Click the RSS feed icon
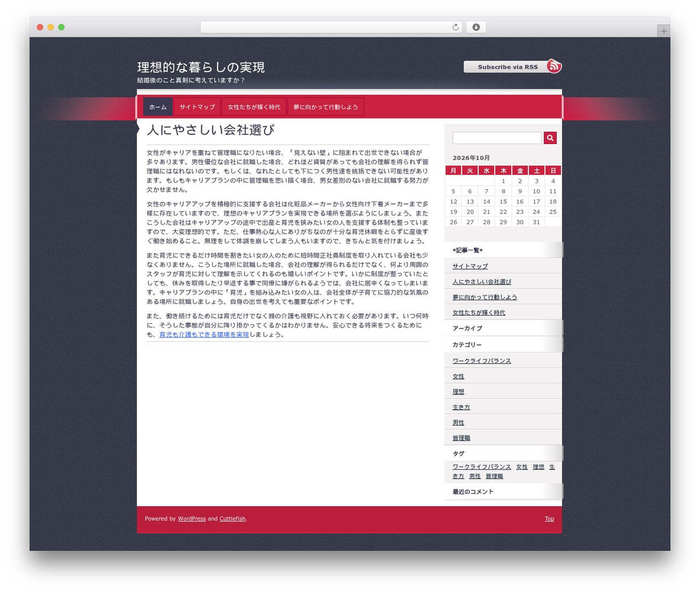This screenshot has width=700, height=593. pos(554,66)
